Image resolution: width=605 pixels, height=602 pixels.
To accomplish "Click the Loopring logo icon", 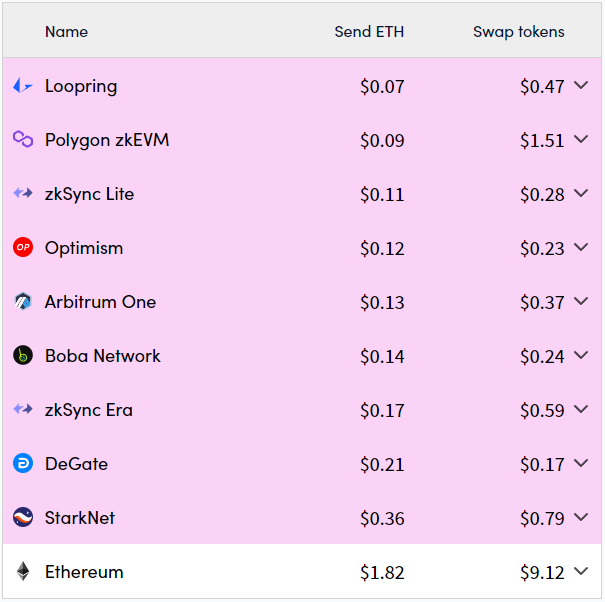I will point(23,85).
